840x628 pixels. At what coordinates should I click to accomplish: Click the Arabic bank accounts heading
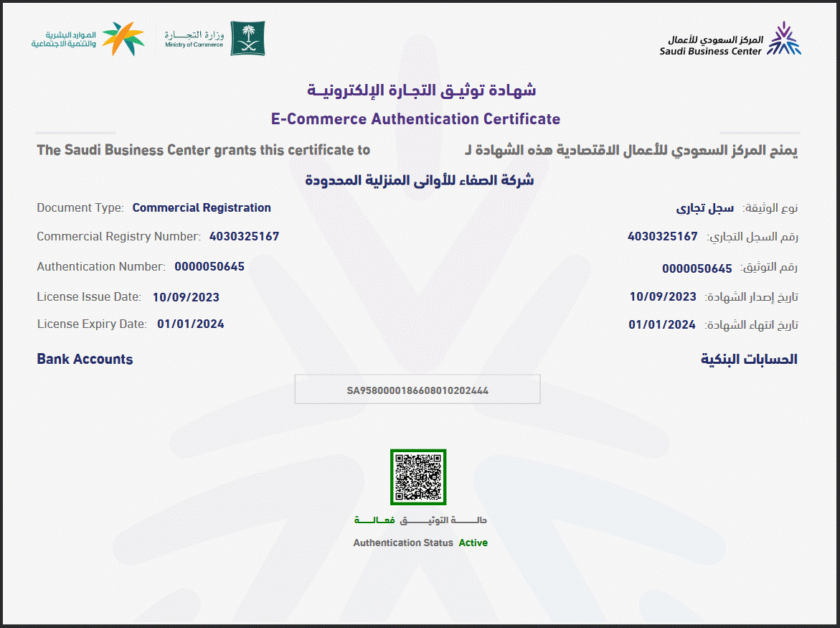click(x=749, y=359)
